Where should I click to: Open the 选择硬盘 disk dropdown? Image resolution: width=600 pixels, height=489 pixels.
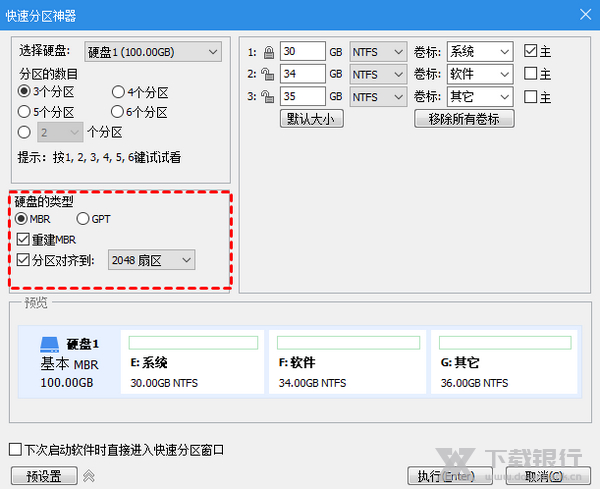(x=153, y=52)
